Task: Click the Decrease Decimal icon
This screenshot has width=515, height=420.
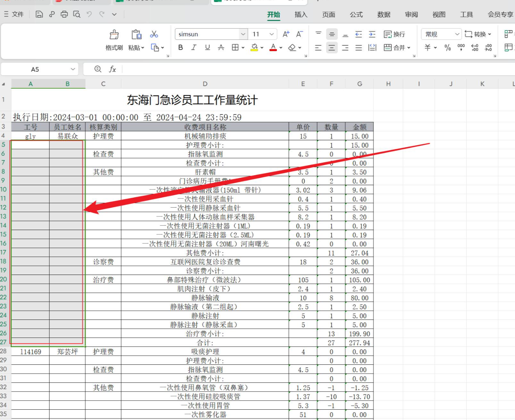Action: point(489,47)
